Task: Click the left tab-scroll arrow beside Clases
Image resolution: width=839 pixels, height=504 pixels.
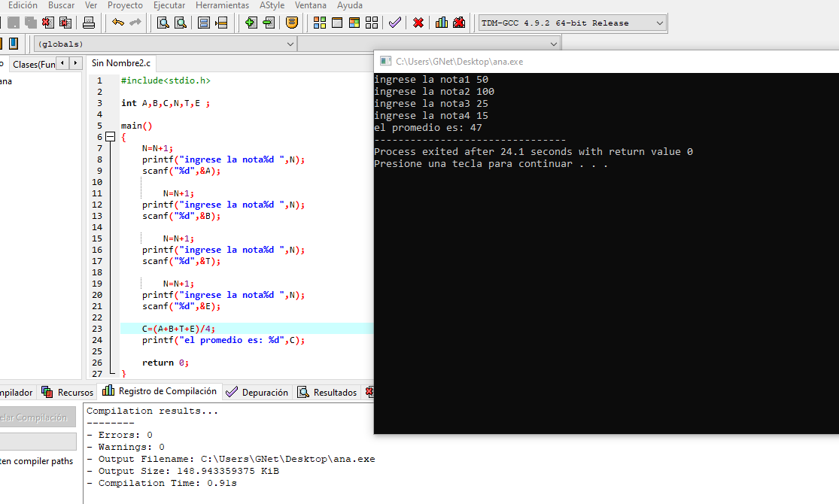Action: [62, 63]
